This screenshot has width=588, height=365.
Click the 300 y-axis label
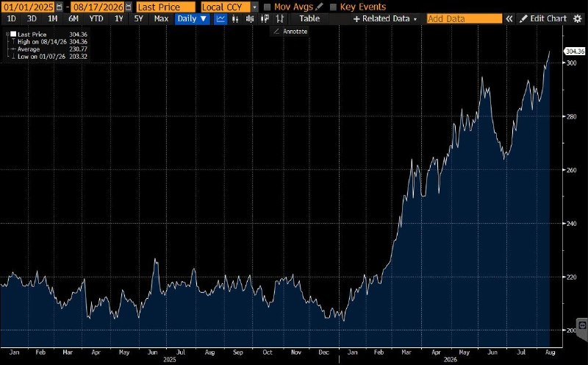[x=572, y=63]
